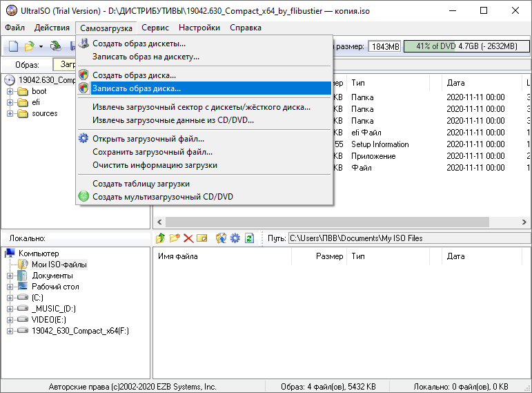This screenshot has width=532, height=393.
Task: Expand the sources folder node
Action: point(10,113)
